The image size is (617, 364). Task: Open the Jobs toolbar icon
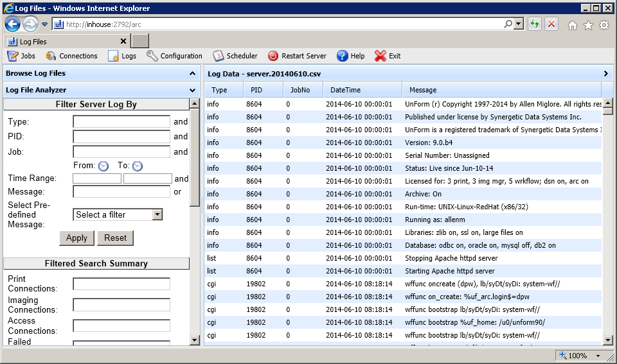[x=12, y=56]
